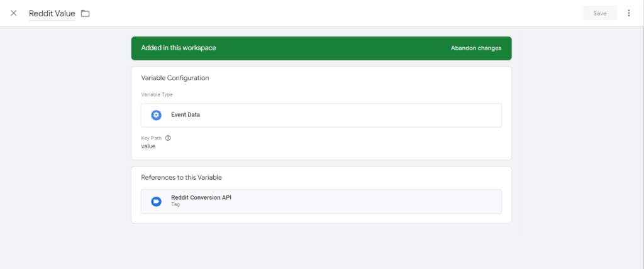This screenshot has width=644, height=269.
Task: Click the Variable Type label
Action: tap(157, 94)
